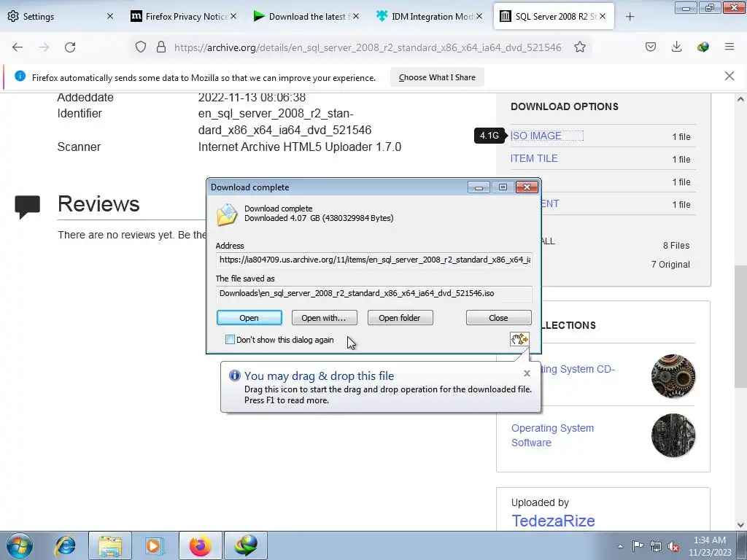Image resolution: width=747 pixels, height=560 pixels.
Task: Open the Windows Start menu
Action: (x=20, y=545)
